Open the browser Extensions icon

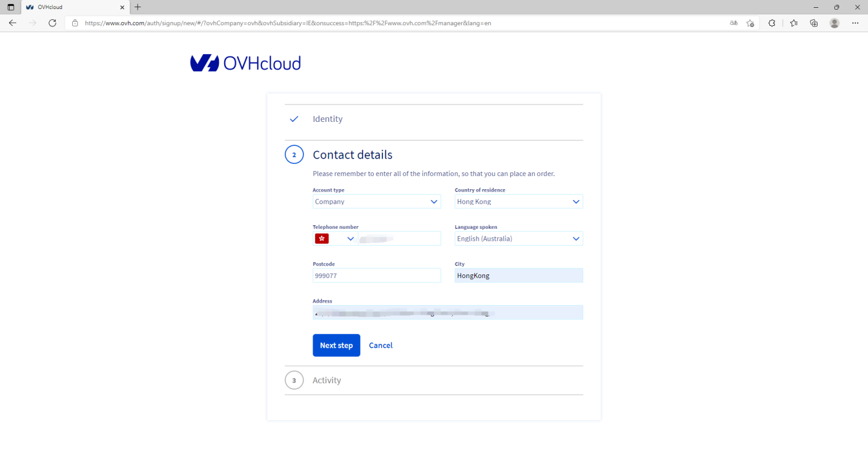click(x=772, y=23)
